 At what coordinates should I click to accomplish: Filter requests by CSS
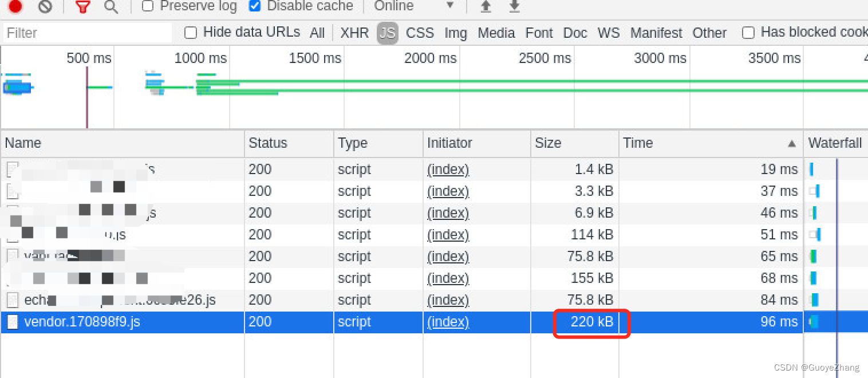point(420,33)
